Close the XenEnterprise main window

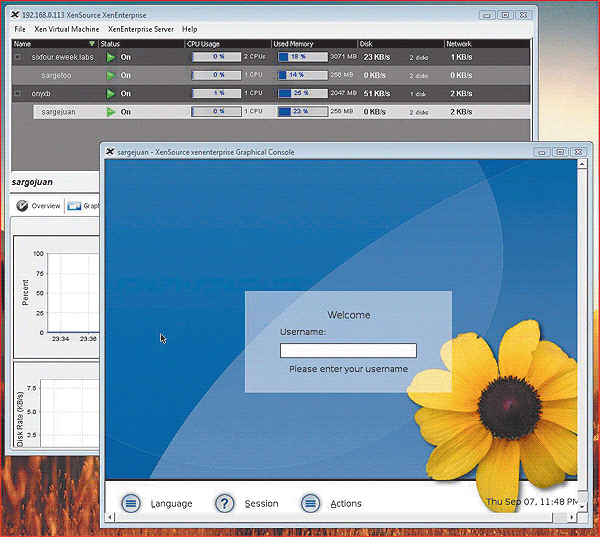[523, 15]
